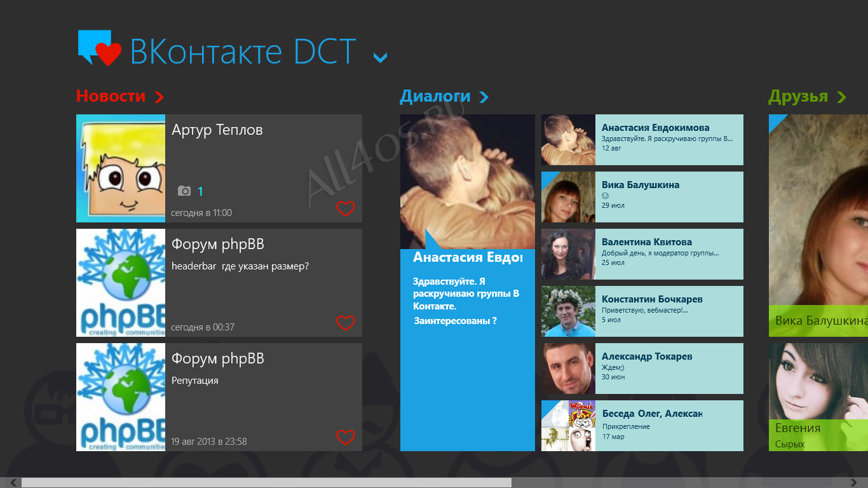
Task: Open dialog with Анастасия Евдокимова
Action: click(642, 140)
